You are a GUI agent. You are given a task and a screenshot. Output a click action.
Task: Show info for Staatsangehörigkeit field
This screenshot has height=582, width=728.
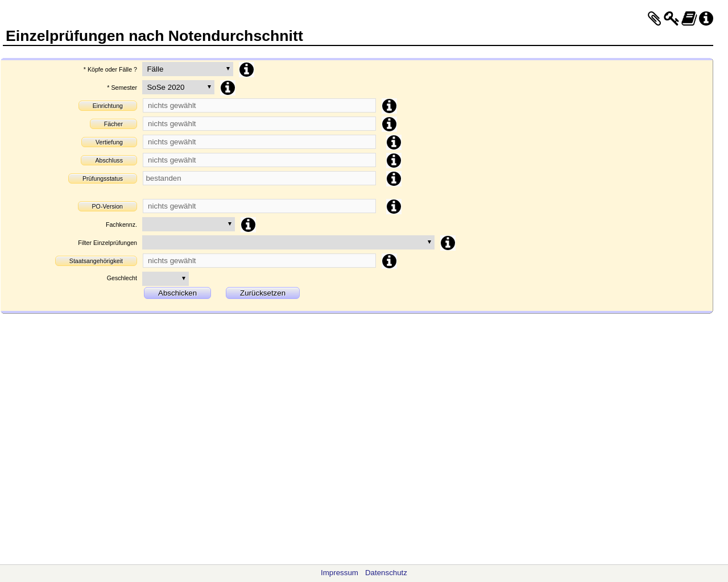click(389, 261)
